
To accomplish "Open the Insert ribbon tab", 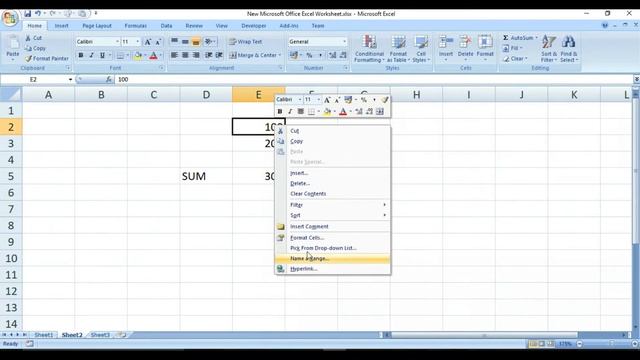I will pos(62,26).
